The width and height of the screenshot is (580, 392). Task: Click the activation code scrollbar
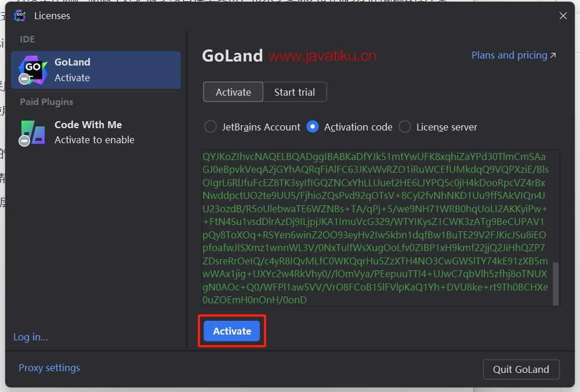(556, 283)
